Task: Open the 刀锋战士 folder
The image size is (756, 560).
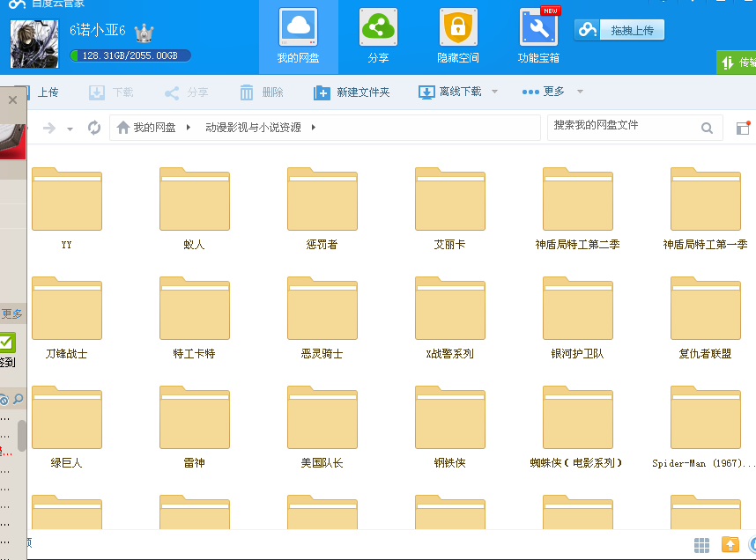Action: [x=67, y=318]
